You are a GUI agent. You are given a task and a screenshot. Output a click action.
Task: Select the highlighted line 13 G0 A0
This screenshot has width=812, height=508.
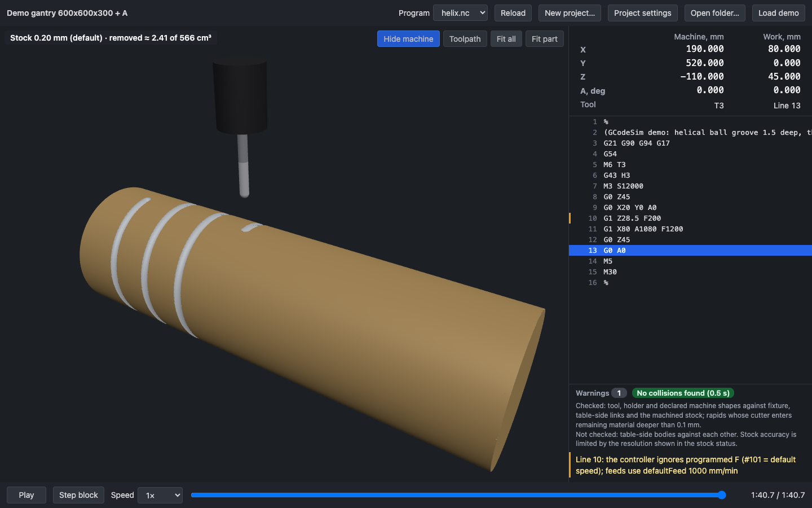tap(690, 251)
